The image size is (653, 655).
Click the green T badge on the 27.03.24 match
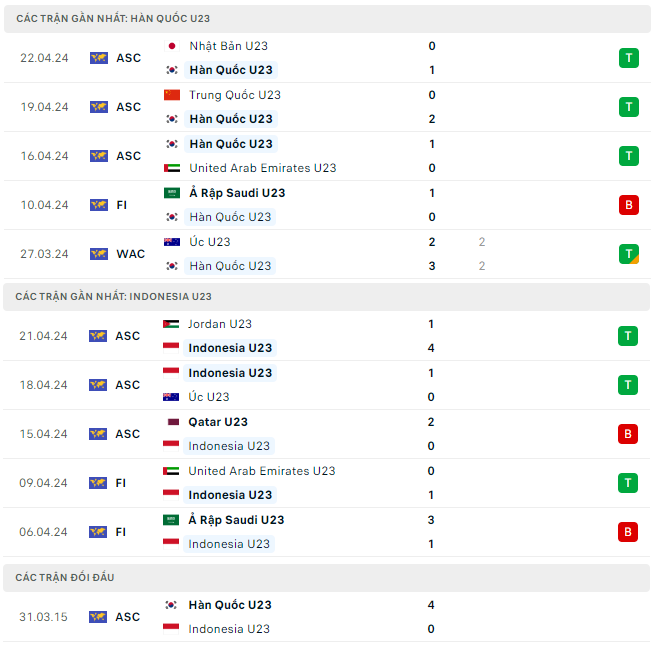[x=628, y=254]
